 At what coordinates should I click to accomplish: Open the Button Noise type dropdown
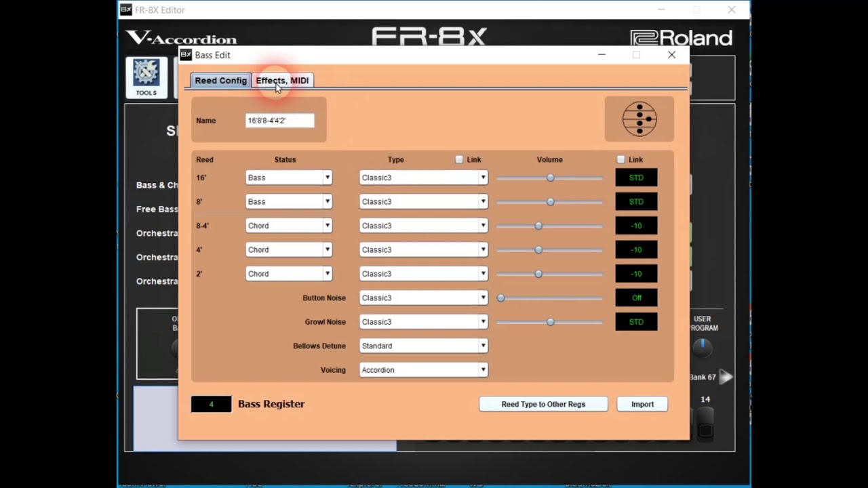pyautogui.click(x=423, y=298)
